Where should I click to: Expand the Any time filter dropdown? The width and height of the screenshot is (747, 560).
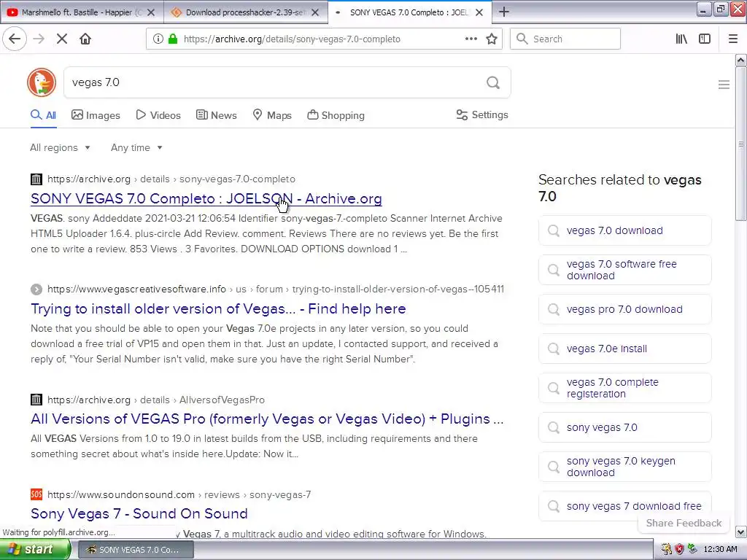[136, 147]
